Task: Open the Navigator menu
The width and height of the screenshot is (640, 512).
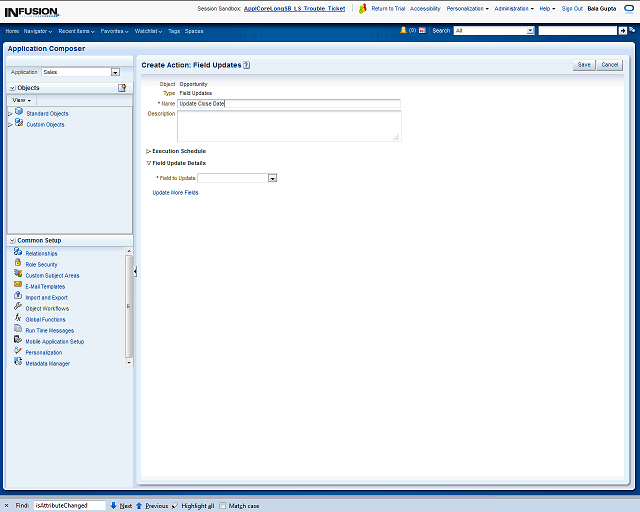Action: (x=39, y=31)
